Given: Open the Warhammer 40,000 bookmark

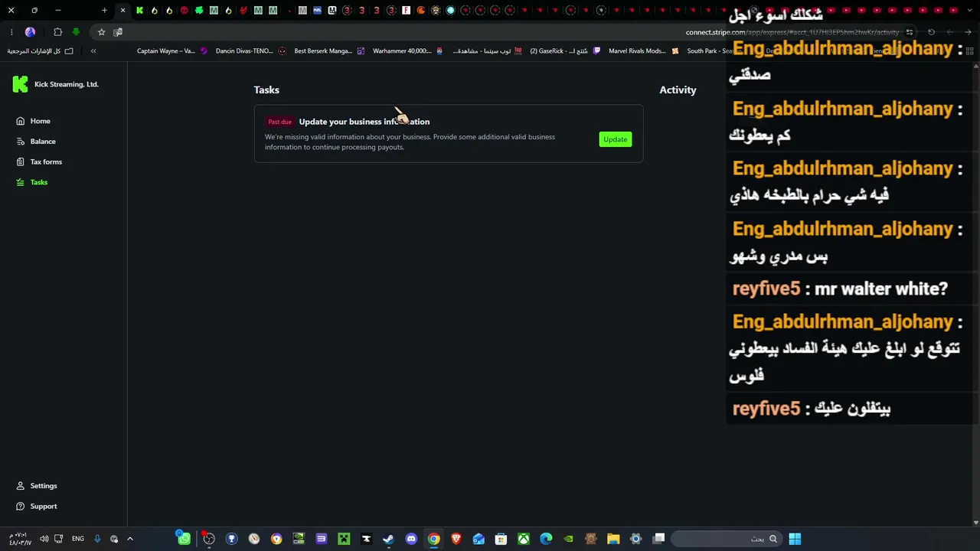Looking at the screenshot, I should tap(408, 51).
